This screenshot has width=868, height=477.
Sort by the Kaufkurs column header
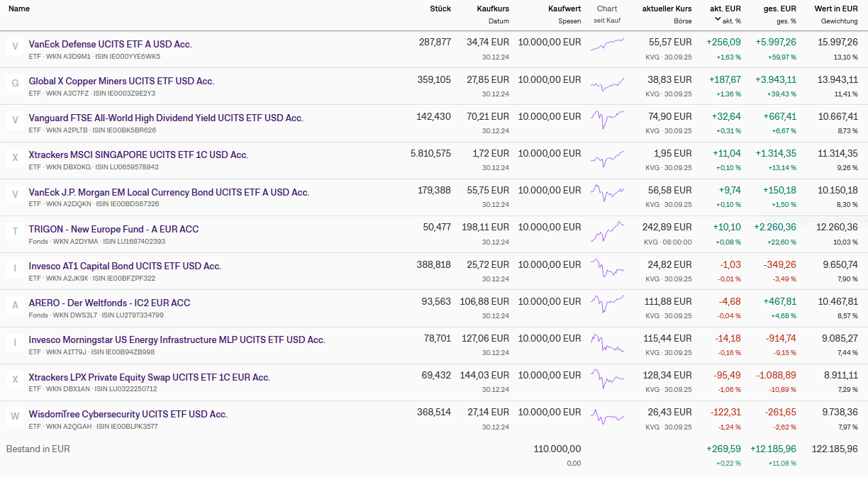pyautogui.click(x=493, y=9)
